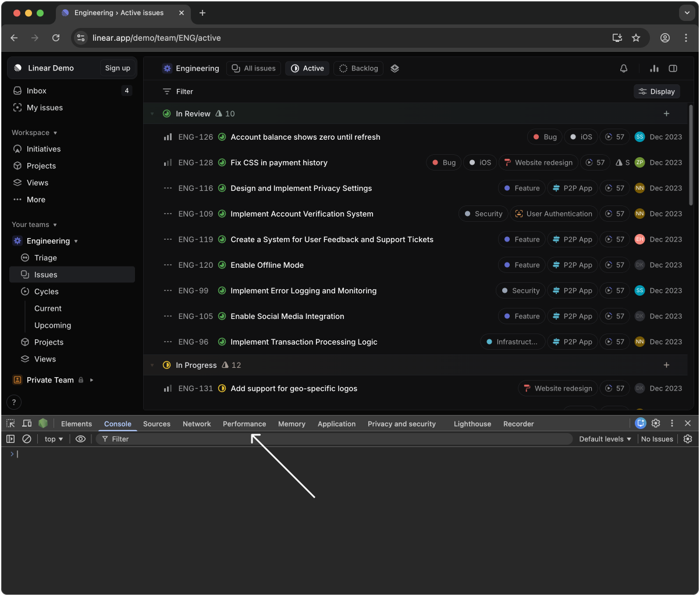This screenshot has height=596, width=700.
Task: Open the Lighthouse tab
Action: tap(472, 424)
